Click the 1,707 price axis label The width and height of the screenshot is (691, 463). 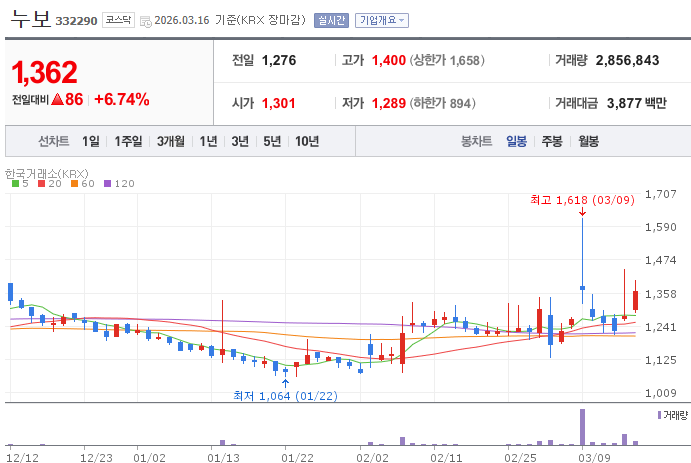coord(660,194)
